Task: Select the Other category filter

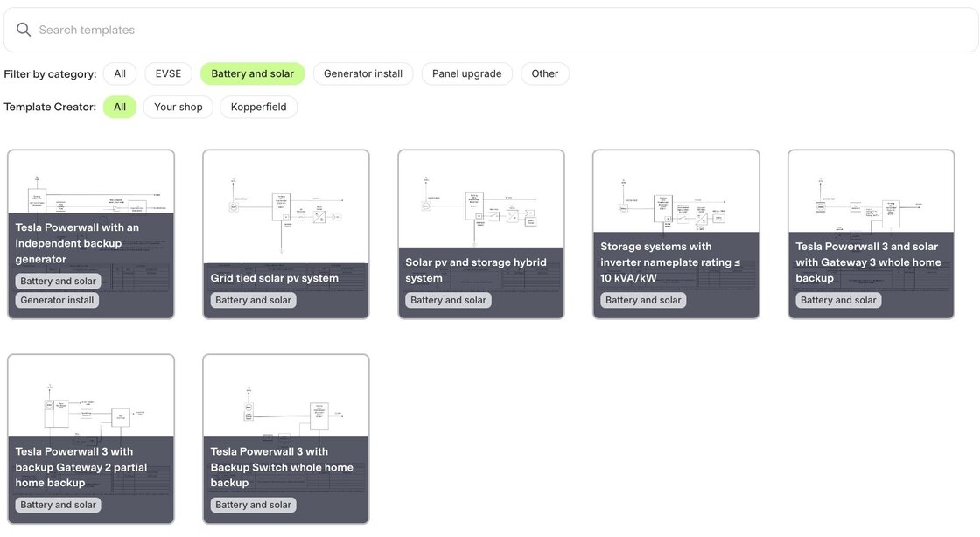Action: point(544,73)
